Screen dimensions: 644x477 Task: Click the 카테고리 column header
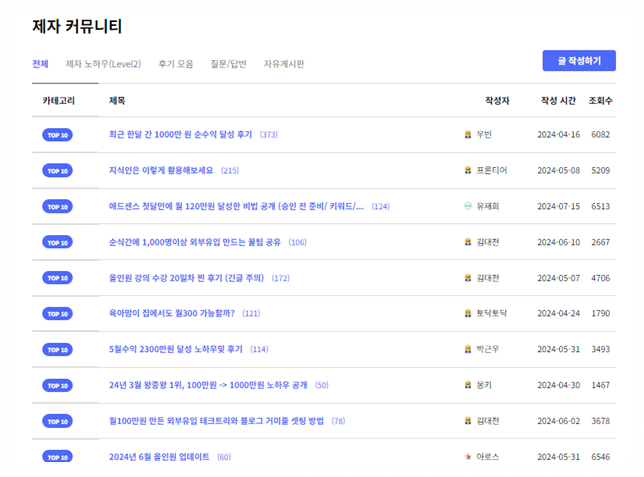point(59,101)
